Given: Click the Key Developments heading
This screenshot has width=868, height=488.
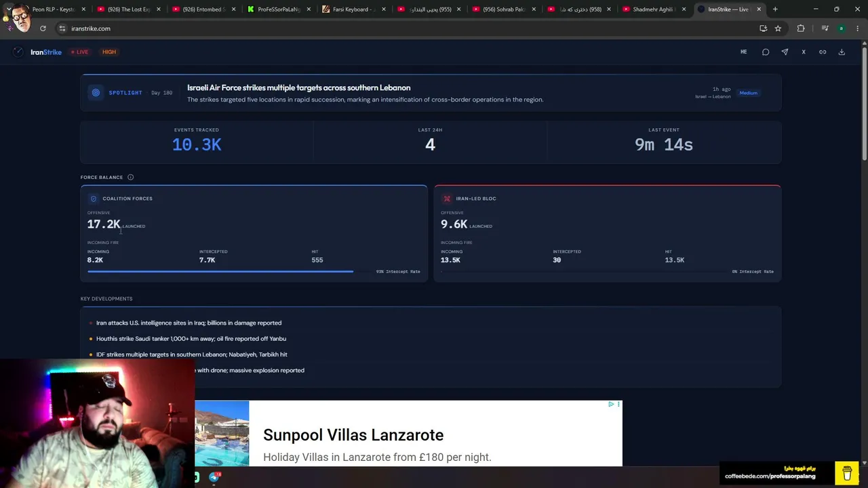Looking at the screenshot, I should tap(106, 299).
